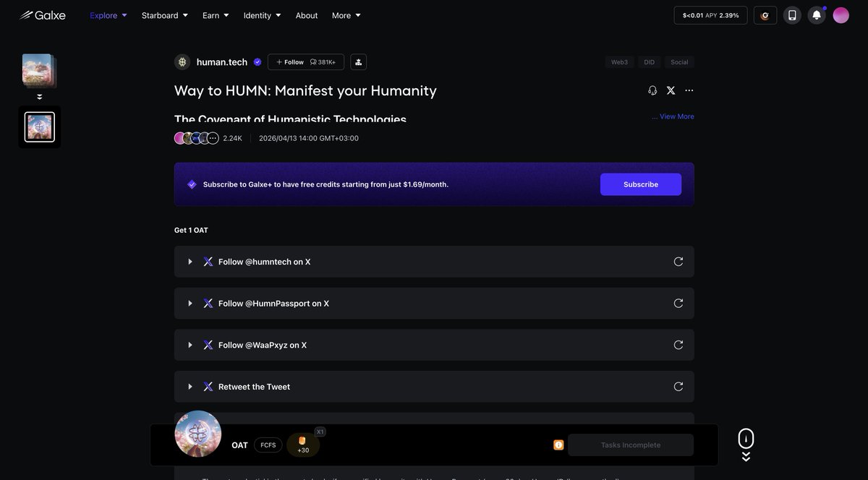Image resolution: width=868 pixels, height=480 pixels.
Task: Click X icon on Follow @HumnPassport row
Action: click(x=208, y=304)
